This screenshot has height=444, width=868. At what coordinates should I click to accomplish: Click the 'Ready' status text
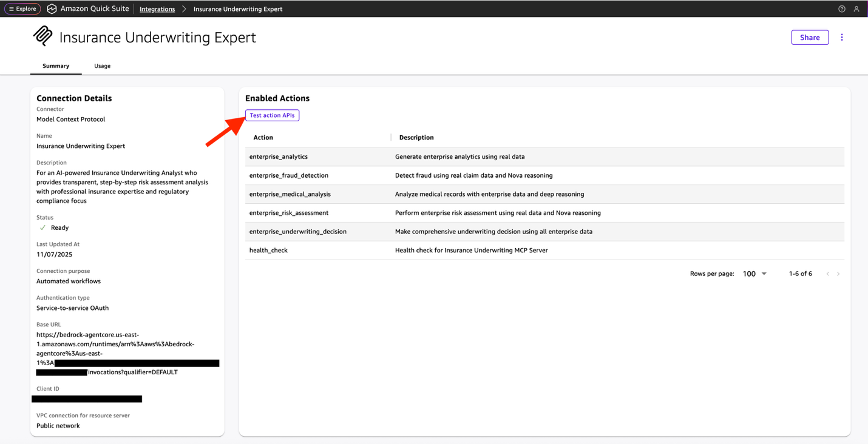click(59, 228)
